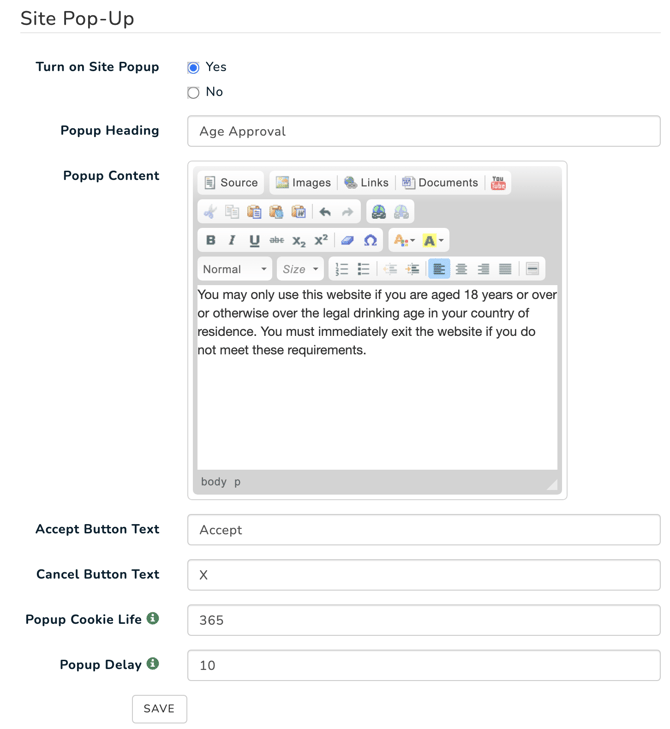The width and height of the screenshot is (670, 729).
Task: Click the Bold formatting icon
Action: click(210, 240)
